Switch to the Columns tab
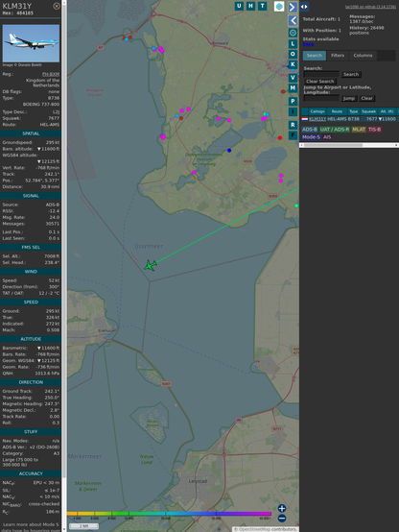This screenshot has width=399, height=532. coord(363,56)
